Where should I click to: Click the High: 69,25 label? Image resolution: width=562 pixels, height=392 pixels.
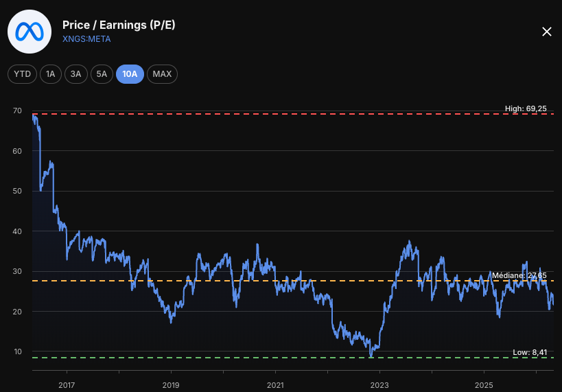526,108
